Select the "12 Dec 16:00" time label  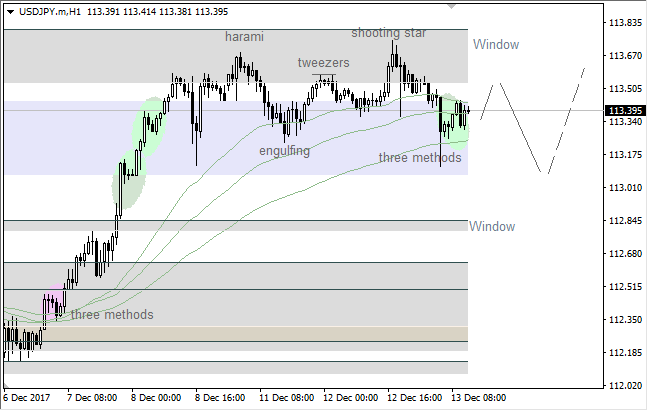[412, 397]
